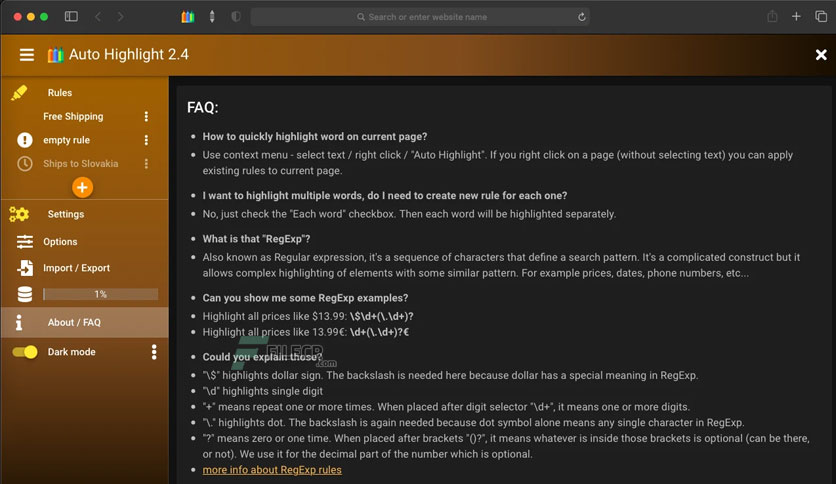Open the Settings section

pyautogui.click(x=66, y=214)
